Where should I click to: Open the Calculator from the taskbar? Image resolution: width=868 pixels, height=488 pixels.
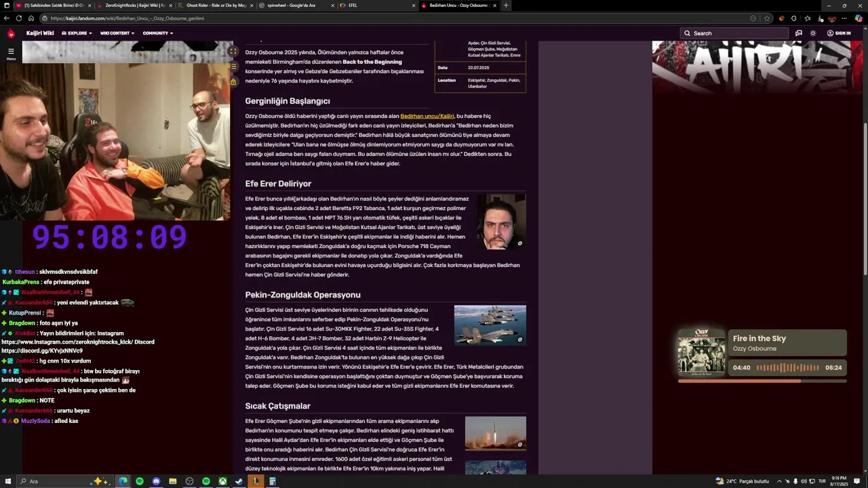coord(272,481)
